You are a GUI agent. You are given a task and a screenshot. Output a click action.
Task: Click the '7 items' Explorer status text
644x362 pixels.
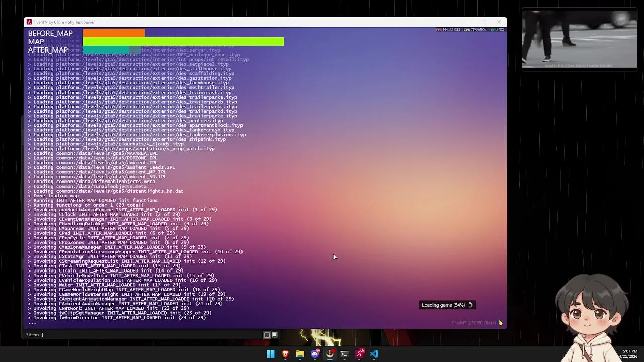pos(32,335)
